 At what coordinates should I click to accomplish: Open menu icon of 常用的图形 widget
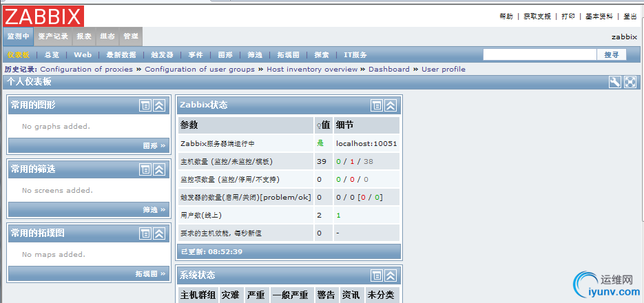pyautogui.click(x=145, y=105)
